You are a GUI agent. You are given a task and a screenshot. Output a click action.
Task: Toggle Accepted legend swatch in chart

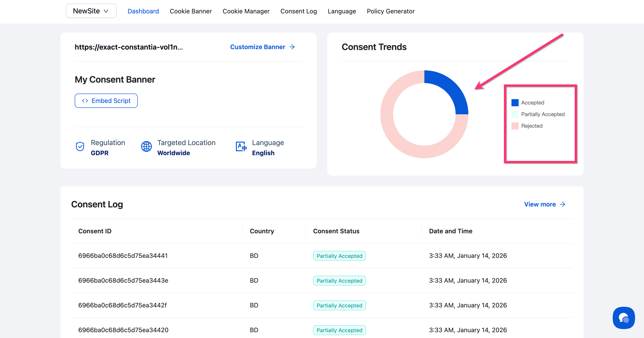(x=515, y=103)
